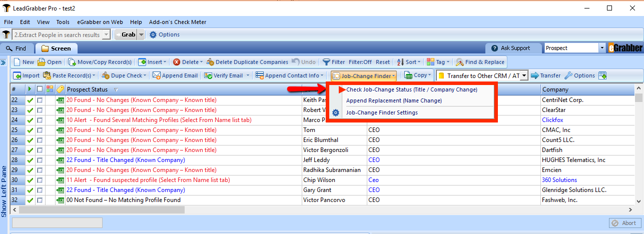Click the yellow label tag column header icon

point(61,89)
